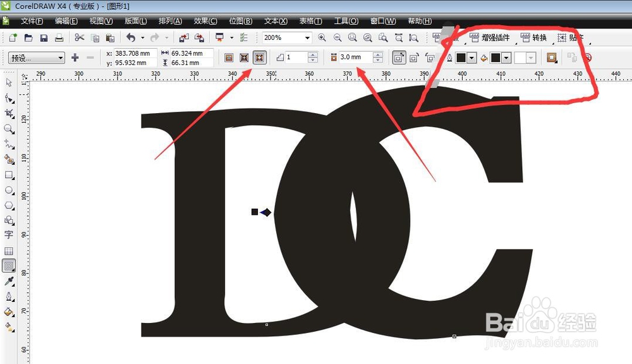This screenshot has width=632, height=364.
Task: Open object and color acceleration options
Action: tap(552, 58)
